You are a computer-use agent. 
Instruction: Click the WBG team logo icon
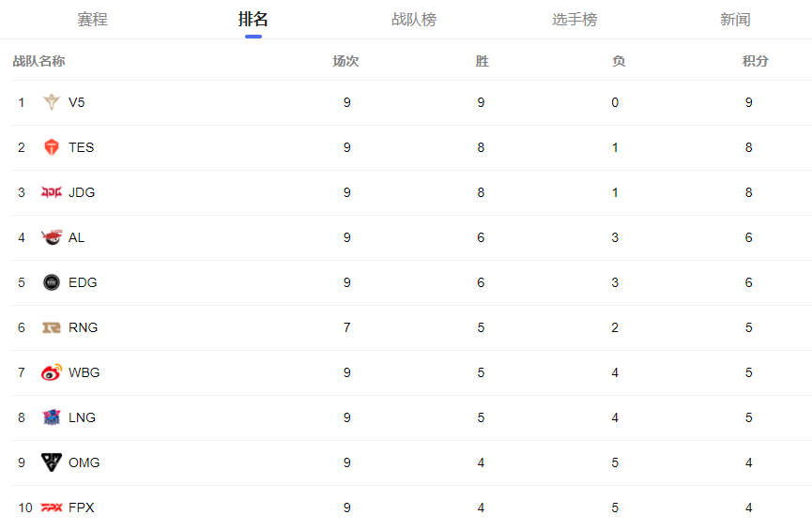(52, 372)
